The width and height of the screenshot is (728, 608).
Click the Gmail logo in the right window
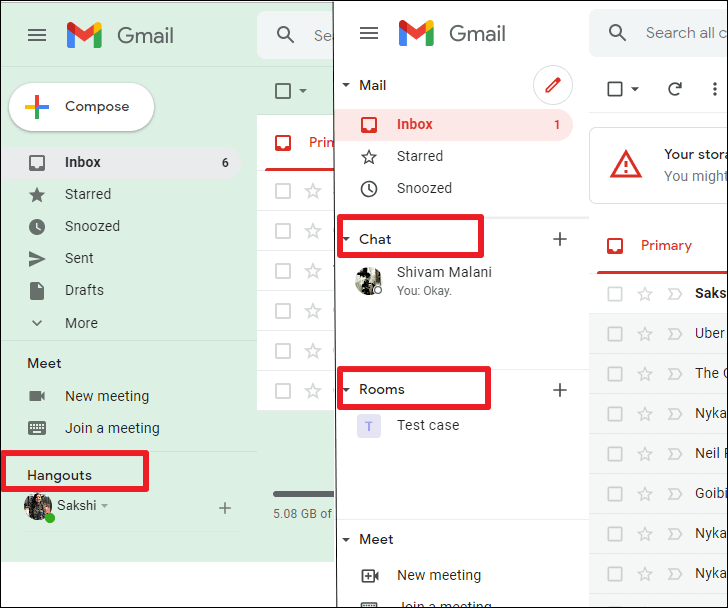tap(452, 33)
